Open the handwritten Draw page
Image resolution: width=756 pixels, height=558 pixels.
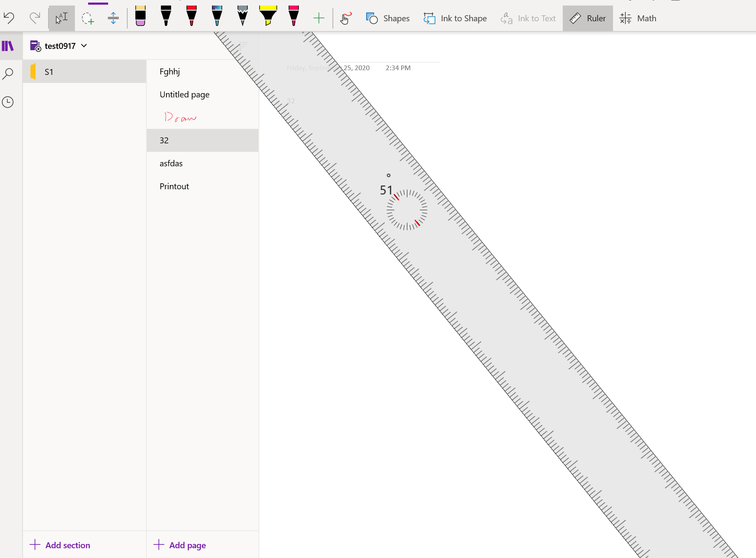coord(203,117)
